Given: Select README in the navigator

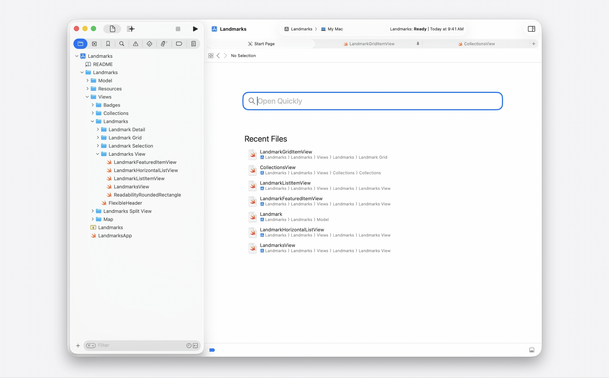Looking at the screenshot, I should point(99,64).
